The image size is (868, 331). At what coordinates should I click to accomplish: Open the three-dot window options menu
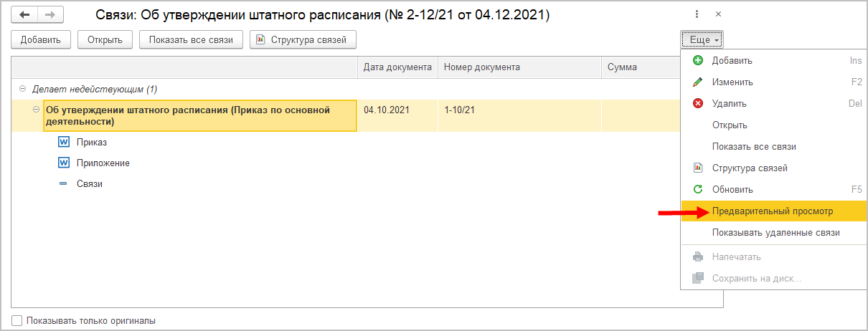[697, 14]
